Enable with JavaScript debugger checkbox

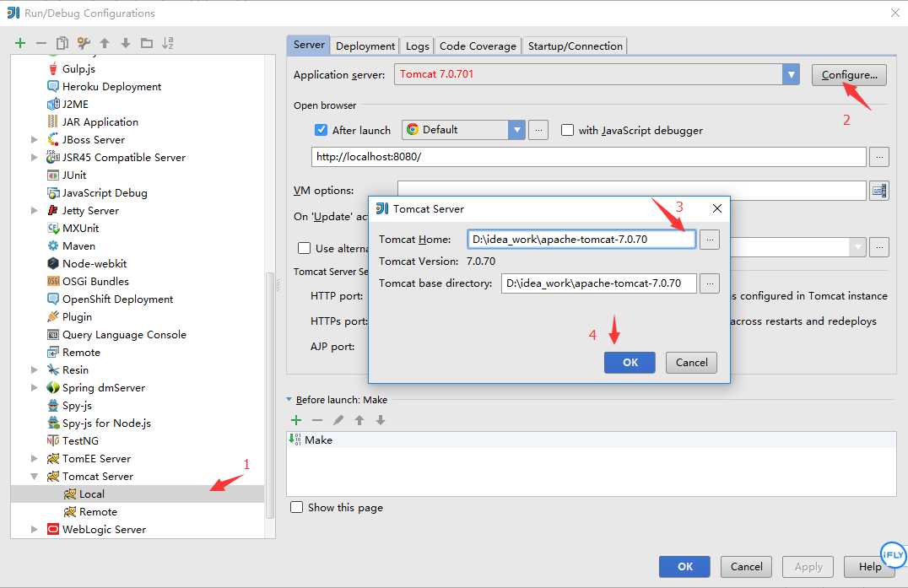click(567, 130)
